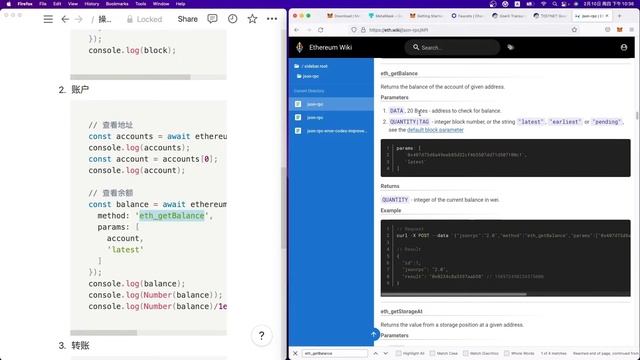This screenshot has height=360, width=640.
Task: Click the Firefox back arrow button
Action: coord(297,30)
